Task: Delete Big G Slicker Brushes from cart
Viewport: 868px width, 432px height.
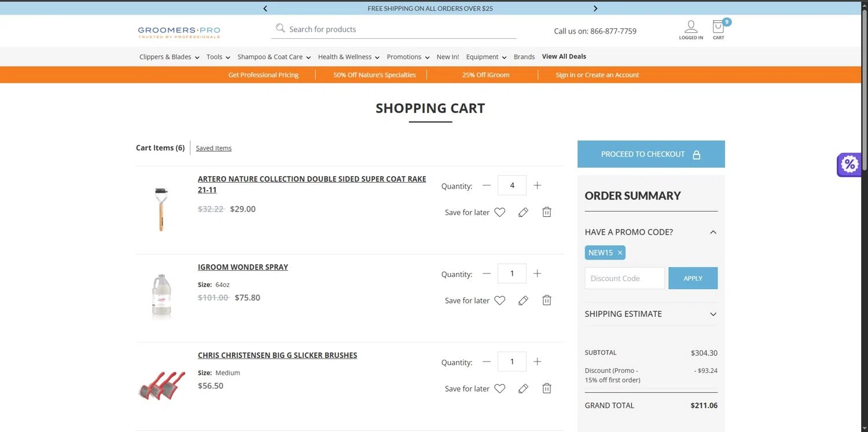Action: coord(547,389)
